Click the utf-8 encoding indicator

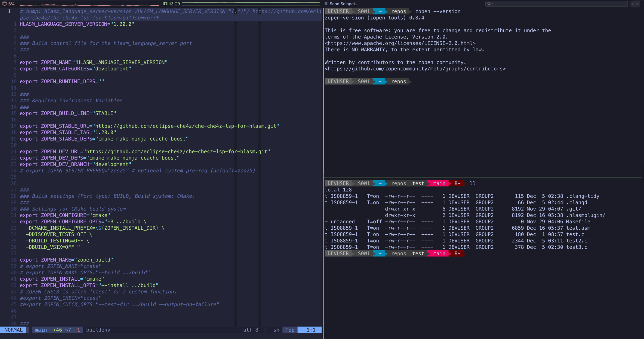tap(251, 330)
